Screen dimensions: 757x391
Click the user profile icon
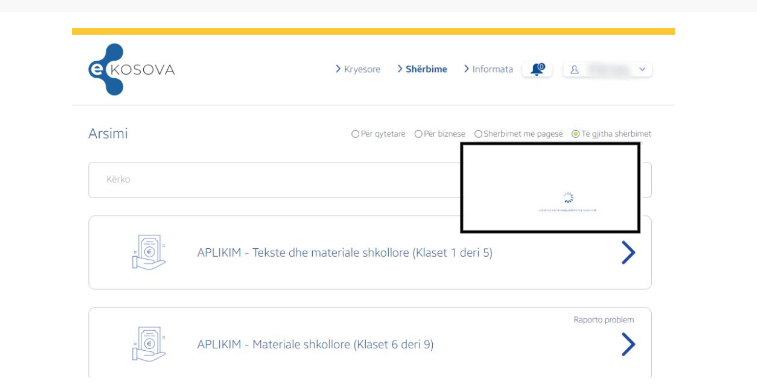pos(575,70)
